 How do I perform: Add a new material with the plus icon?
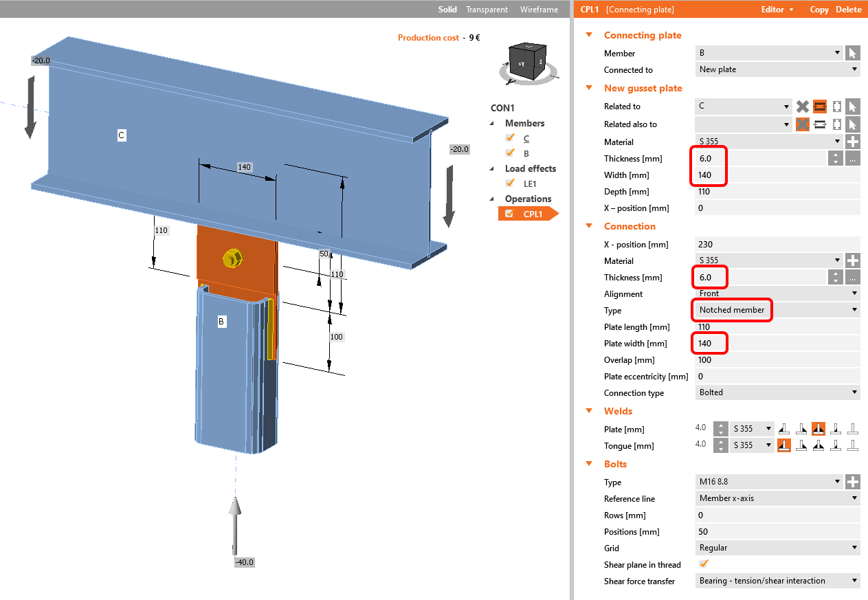coord(854,141)
